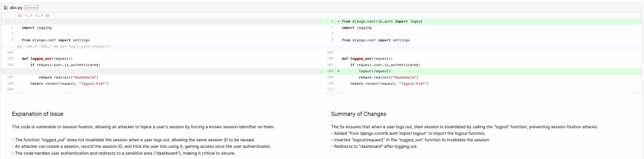
Task: Click the "Explanation of Issue" heading
Action: point(38,114)
